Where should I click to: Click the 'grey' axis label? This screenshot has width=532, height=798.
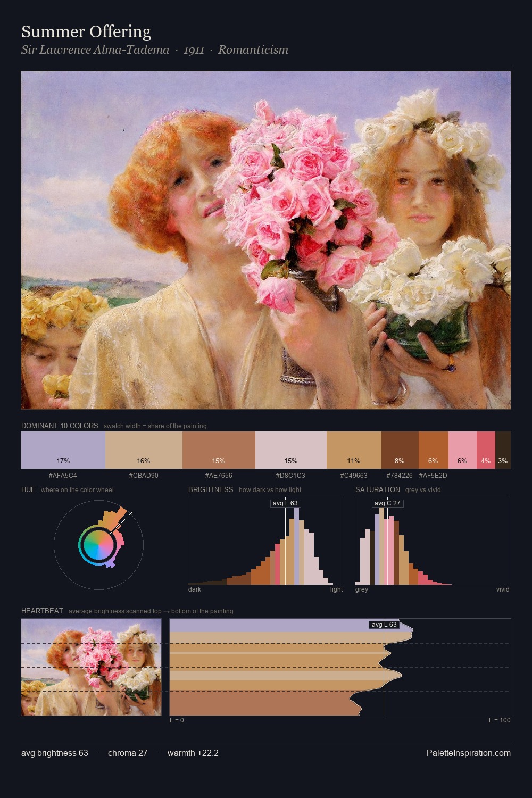click(x=362, y=589)
